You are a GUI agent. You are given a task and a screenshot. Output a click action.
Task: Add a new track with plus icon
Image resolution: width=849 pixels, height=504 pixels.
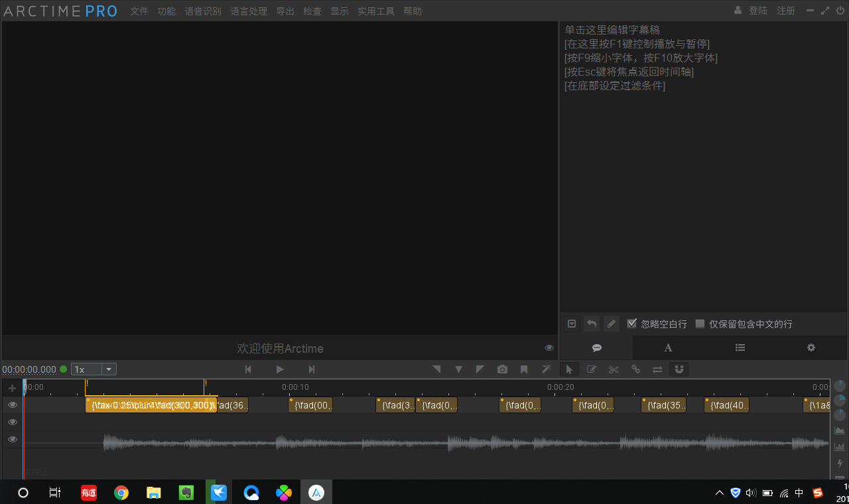(12, 388)
